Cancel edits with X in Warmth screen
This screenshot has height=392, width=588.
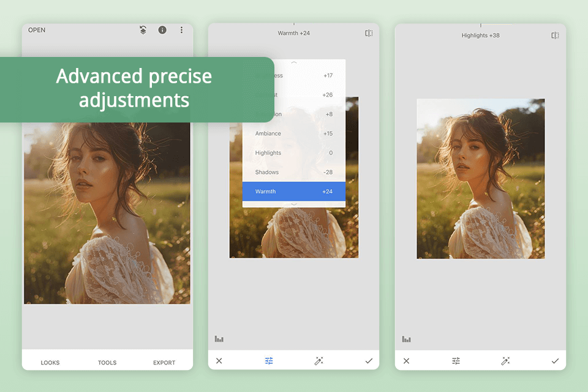[219, 361]
